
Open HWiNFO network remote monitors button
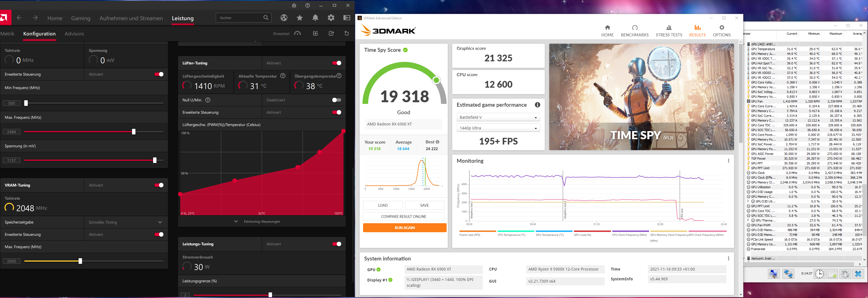pos(788,274)
